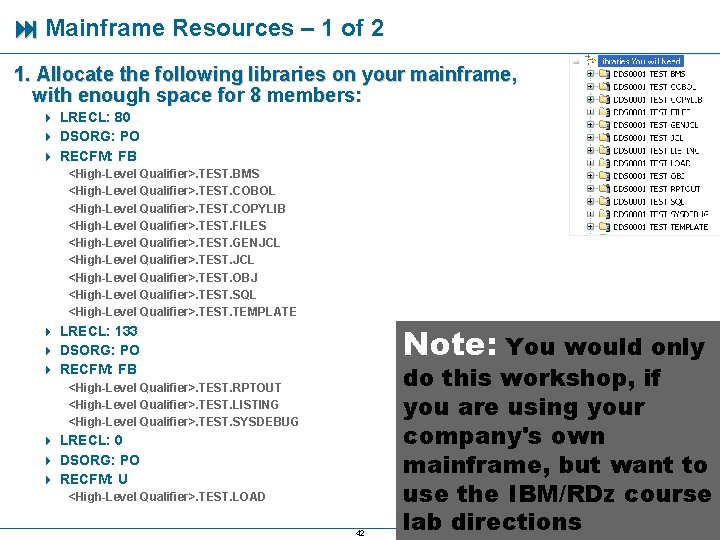
Task: Click '<High-Level Qualifier>.TEST.GENJCL' in the slide list
Action: click(174, 242)
